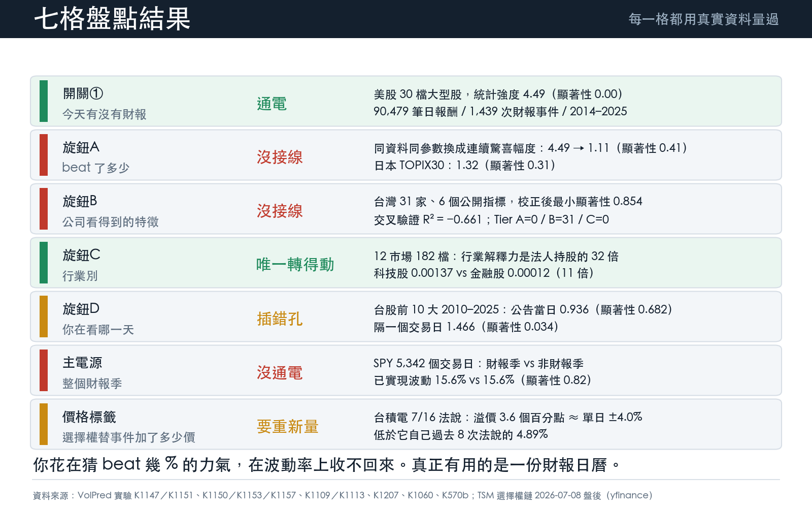
Task: Click the line 台積電 7/16 法說
Action: point(508,417)
